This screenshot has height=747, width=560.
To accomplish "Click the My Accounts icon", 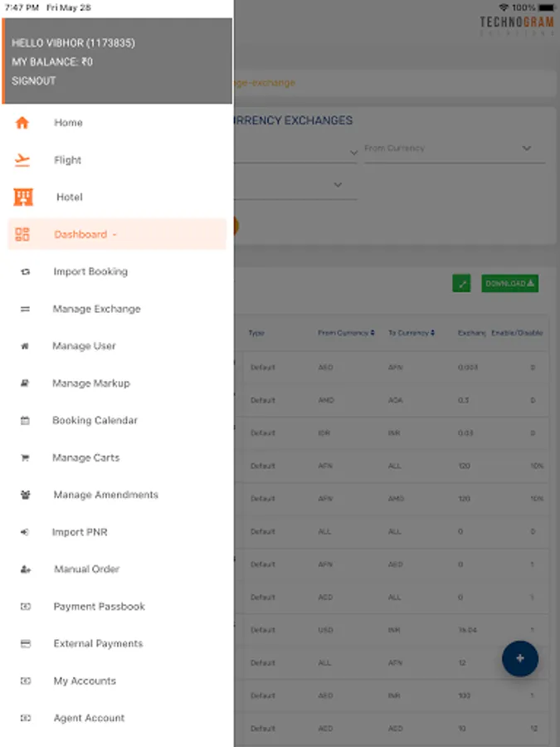I will point(25,681).
